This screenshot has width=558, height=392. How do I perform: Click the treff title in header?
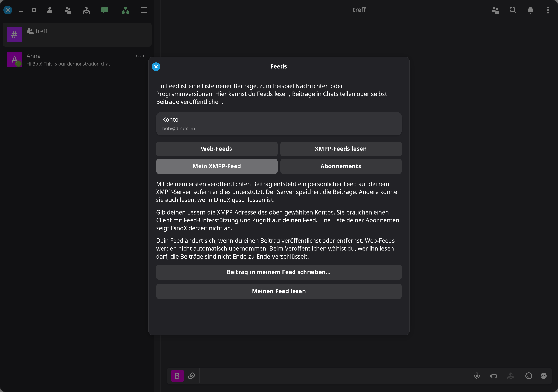click(359, 10)
